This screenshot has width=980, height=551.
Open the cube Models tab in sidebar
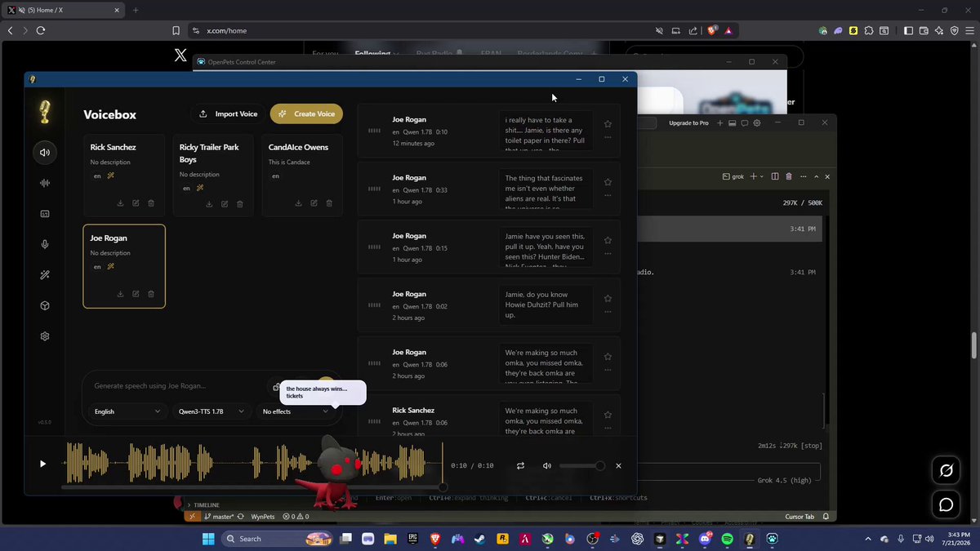click(x=45, y=305)
